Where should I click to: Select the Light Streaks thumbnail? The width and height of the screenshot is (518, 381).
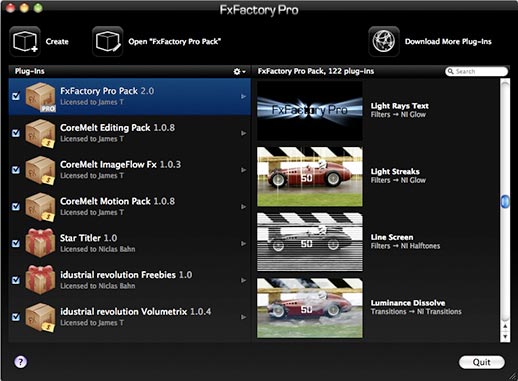[310, 176]
